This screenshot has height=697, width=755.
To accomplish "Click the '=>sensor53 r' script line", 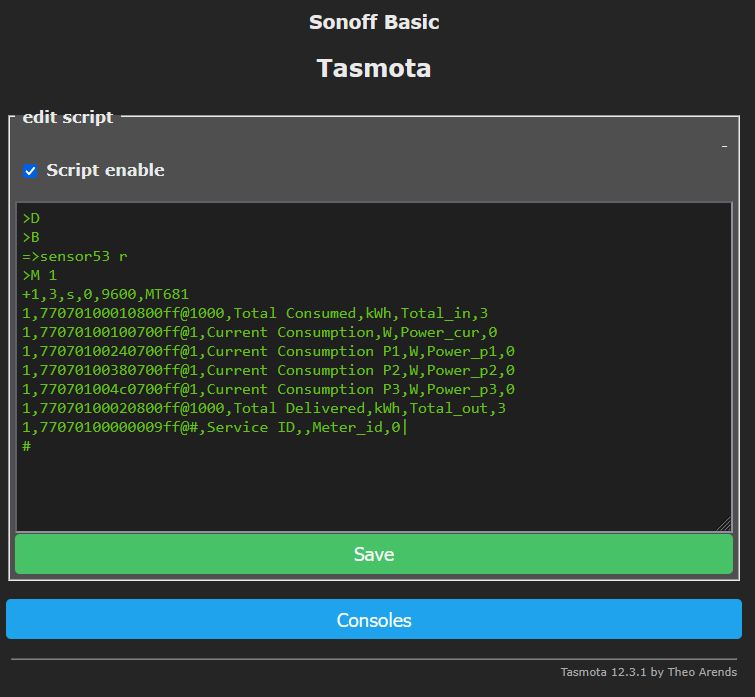I will tap(75, 256).
